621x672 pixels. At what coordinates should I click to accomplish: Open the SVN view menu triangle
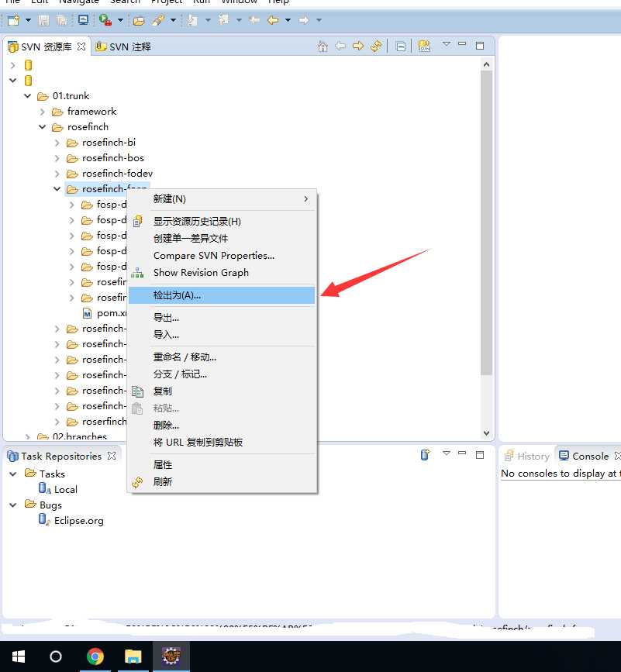446,44
